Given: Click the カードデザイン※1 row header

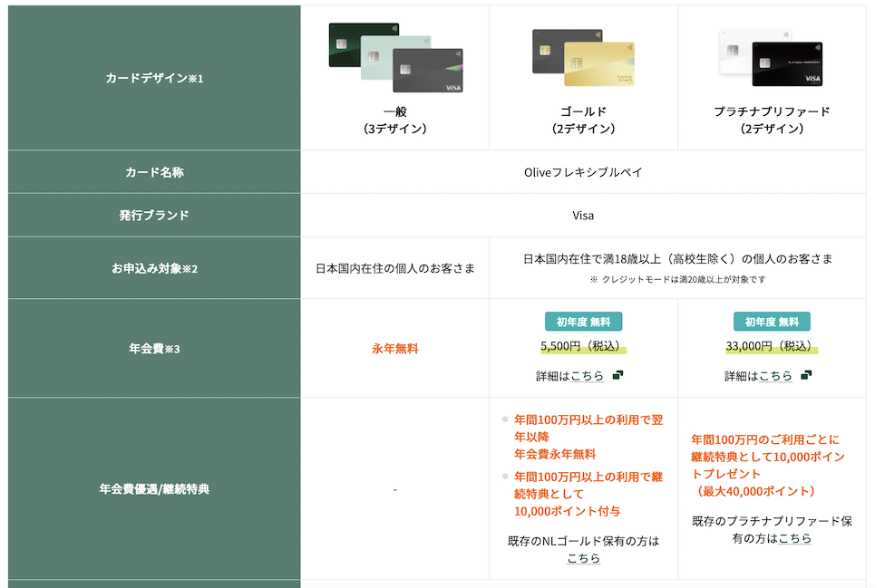Looking at the screenshot, I should [154, 78].
